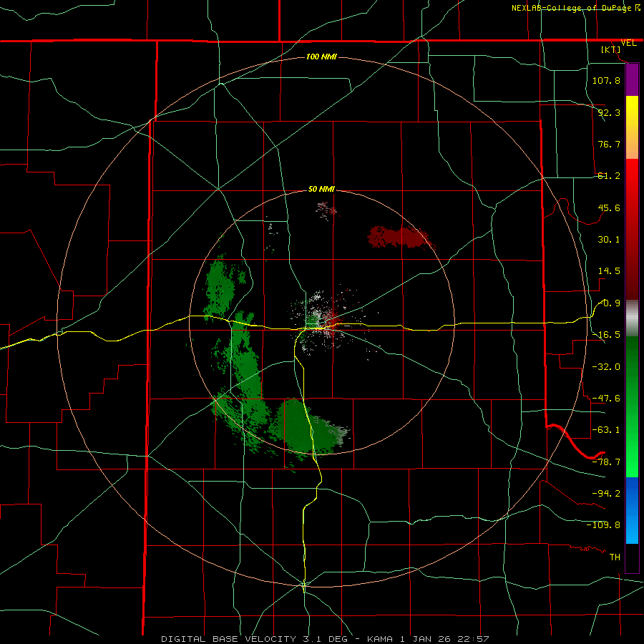Click the 61.2 velocity scale value
Viewport: 644px width, 644px height.
click(609, 176)
